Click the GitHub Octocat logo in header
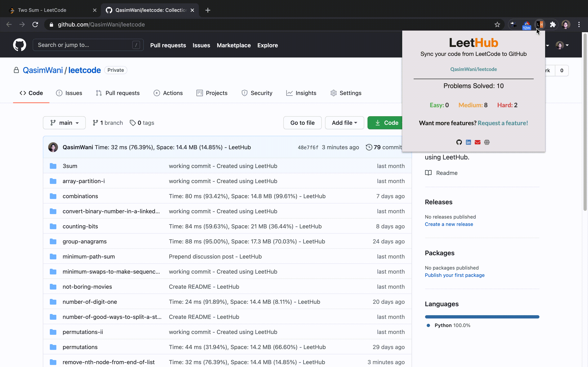The width and height of the screenshot is (588, 367). pyautogui.click(x=19, y=45)
